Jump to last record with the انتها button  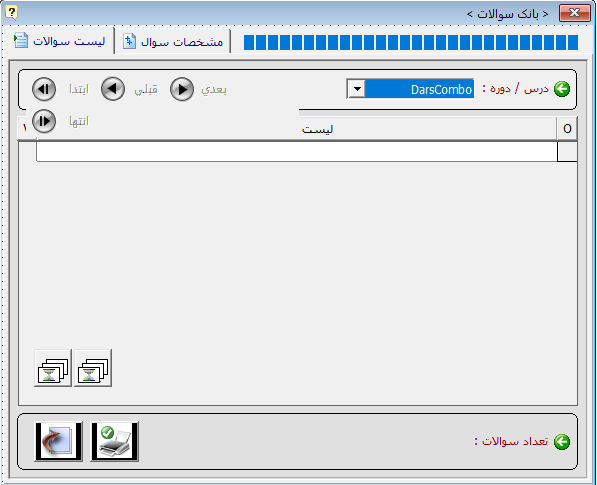point(44,121)
